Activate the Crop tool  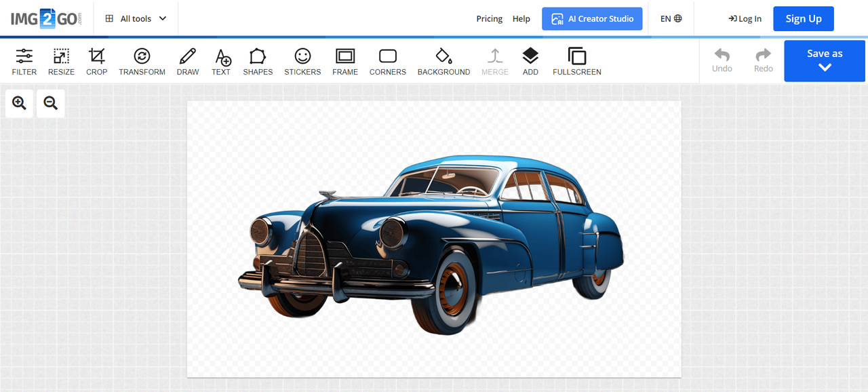tap(96, 61)
